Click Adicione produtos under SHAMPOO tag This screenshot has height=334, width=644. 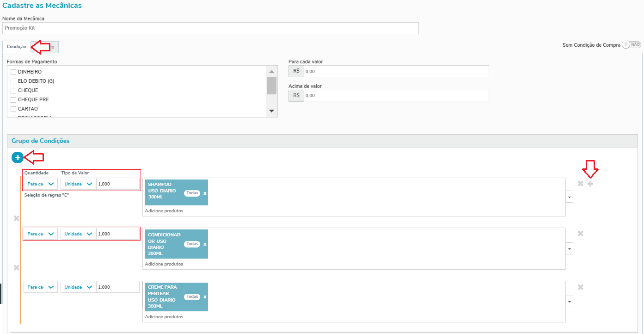point(164,211)
